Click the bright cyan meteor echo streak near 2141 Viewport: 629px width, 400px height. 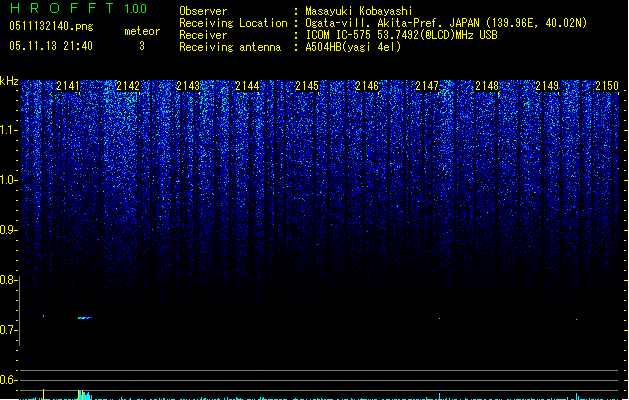click(x=85, y=318)
